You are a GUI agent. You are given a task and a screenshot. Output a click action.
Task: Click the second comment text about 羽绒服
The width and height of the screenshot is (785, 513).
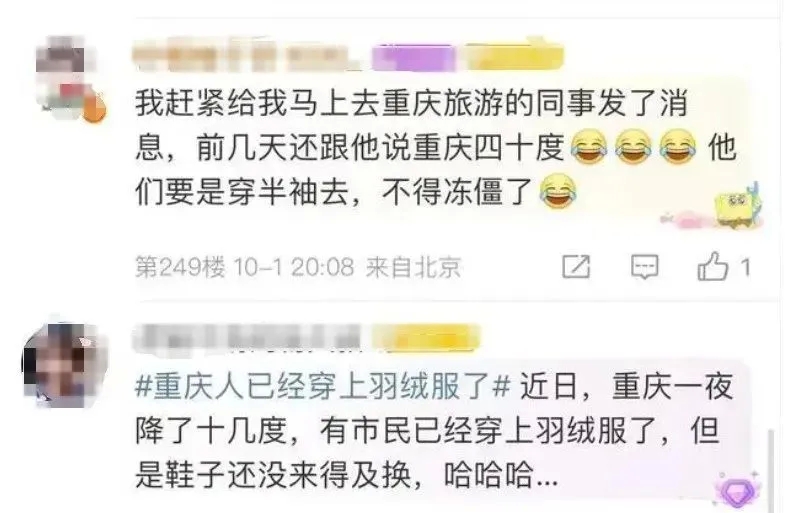click(435, 431)
